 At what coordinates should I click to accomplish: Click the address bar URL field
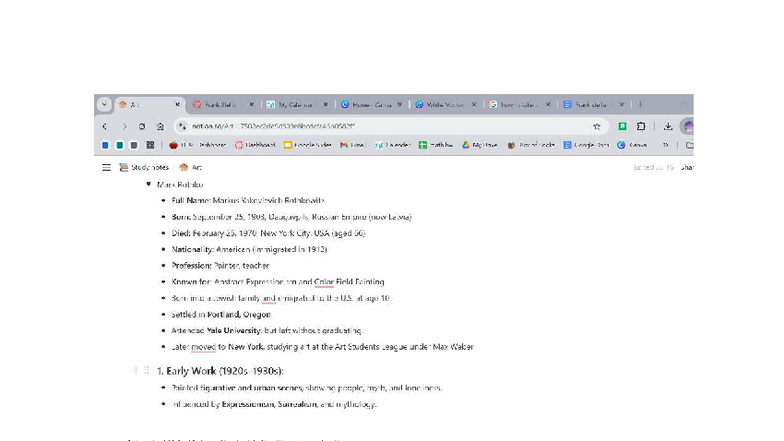click(380, 127)
